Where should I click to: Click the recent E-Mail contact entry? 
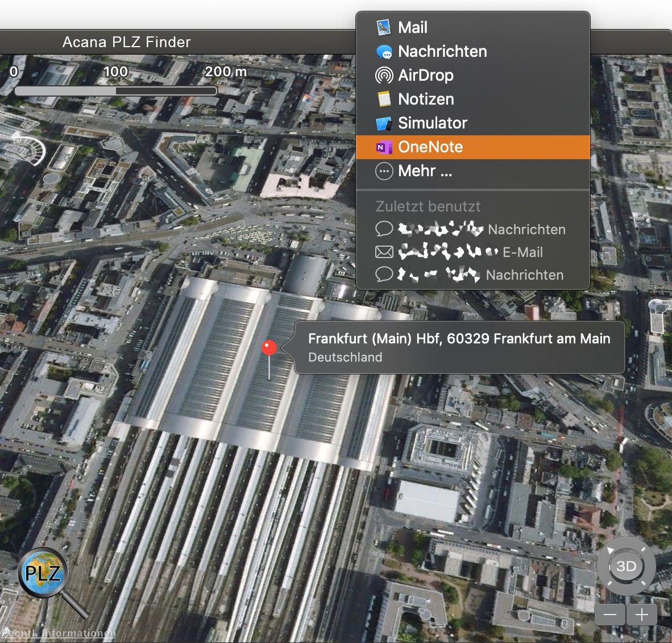[x=472, y=252]
